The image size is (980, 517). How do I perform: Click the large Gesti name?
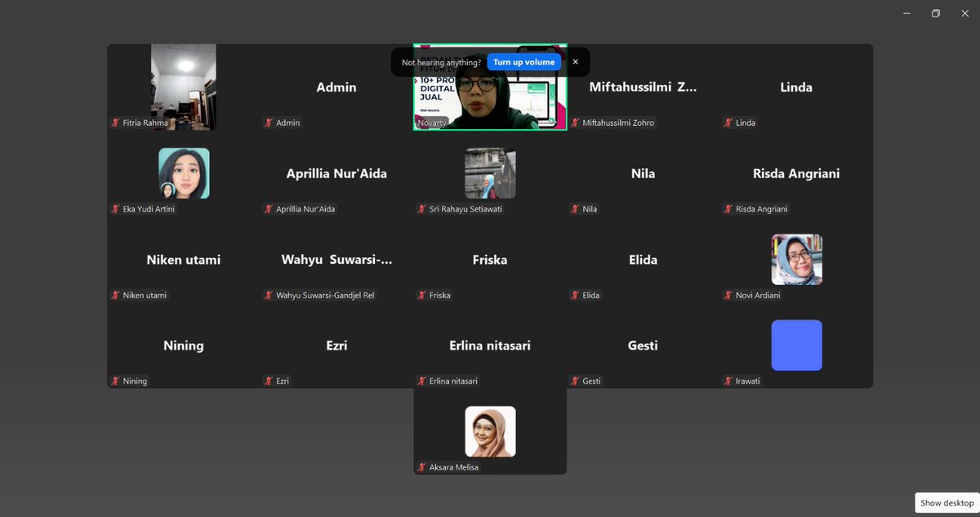pyautogui.click(x=643, y=345)
